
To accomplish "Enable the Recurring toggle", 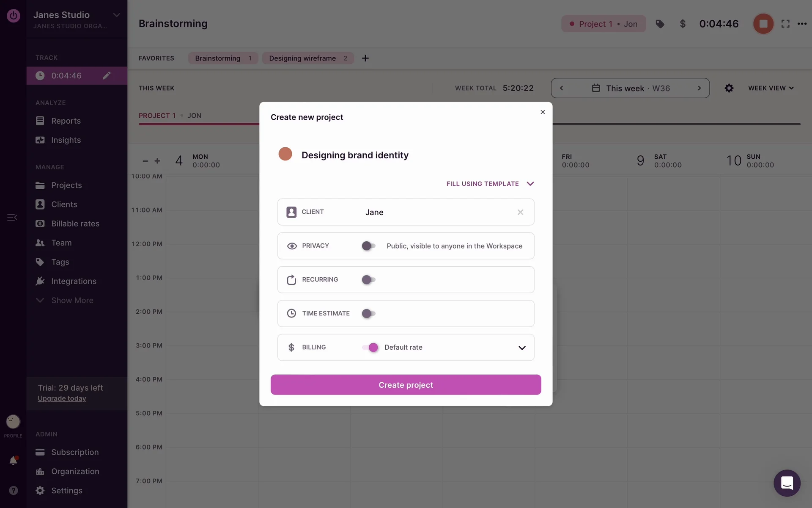I will (368, 280).
